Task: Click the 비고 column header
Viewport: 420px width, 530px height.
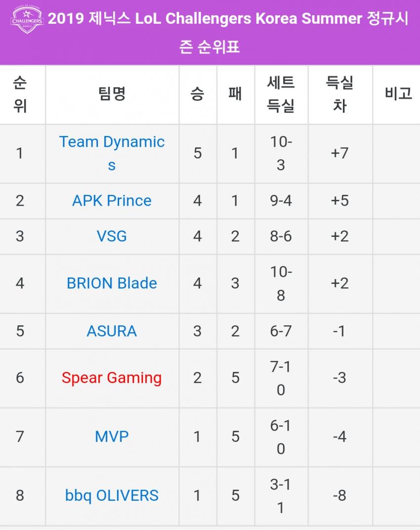Action: coord(397,94)
